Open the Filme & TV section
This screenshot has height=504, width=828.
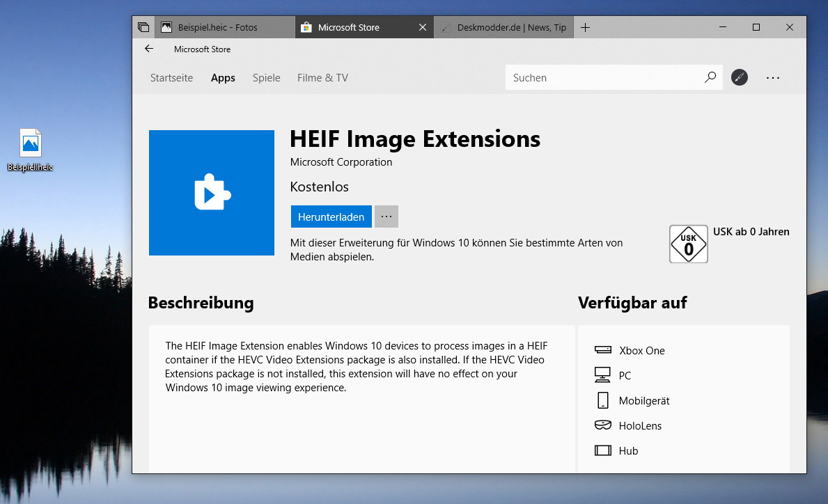tap(322, 77)
